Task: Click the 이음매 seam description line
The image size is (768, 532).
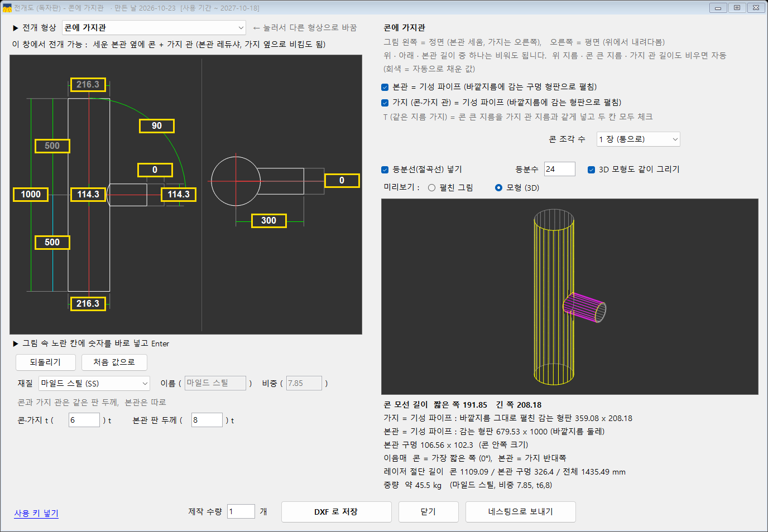Action: (475, 458)
